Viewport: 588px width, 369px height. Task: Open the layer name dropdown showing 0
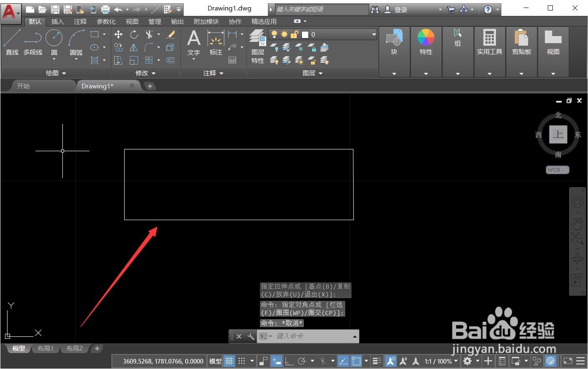pos(323,34)
